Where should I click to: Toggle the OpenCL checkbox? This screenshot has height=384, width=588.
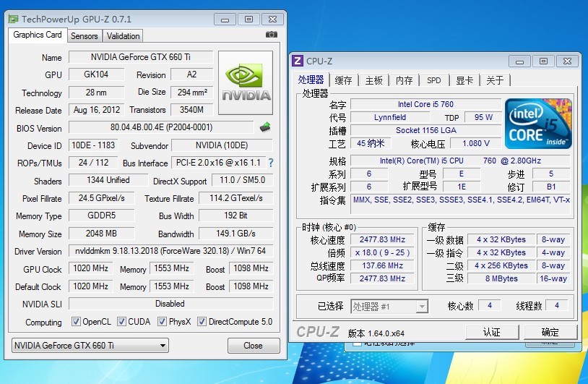(76, 321)
